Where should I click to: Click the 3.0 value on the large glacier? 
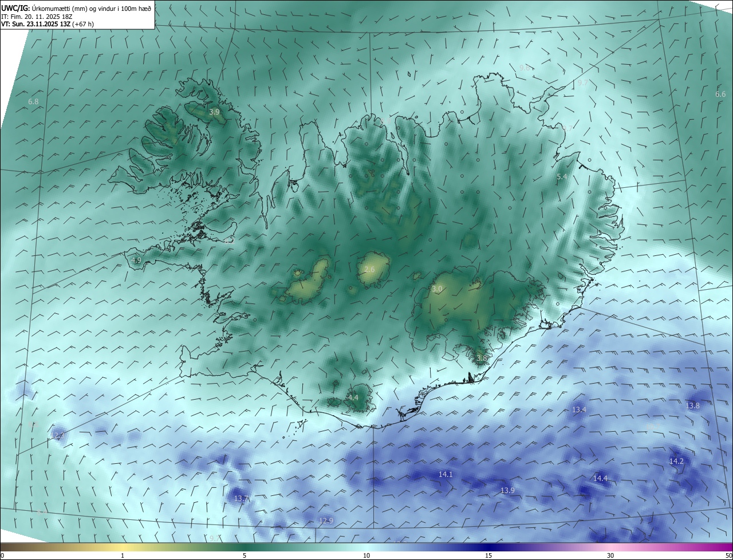(x=437, y=289)
